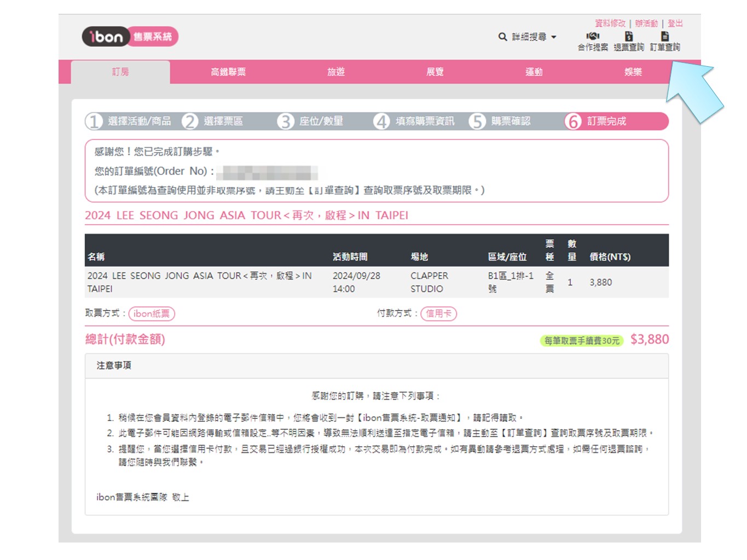The image size is (747, 560).
Task: Switch to the 運動 tab
Action: pos(534,72)
